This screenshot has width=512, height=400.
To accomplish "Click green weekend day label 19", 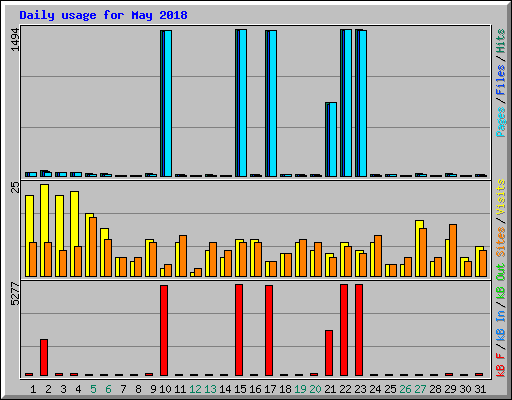I will (300, 389).
